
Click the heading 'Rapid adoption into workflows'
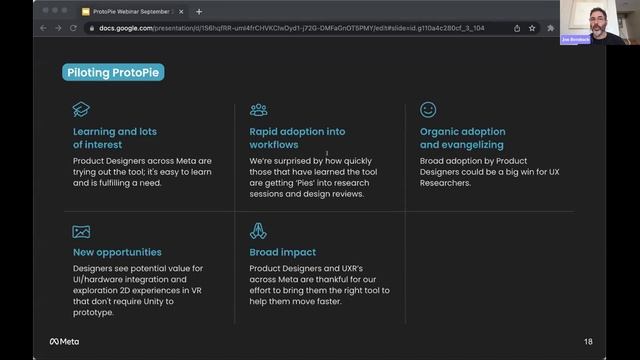coord(297,138)
